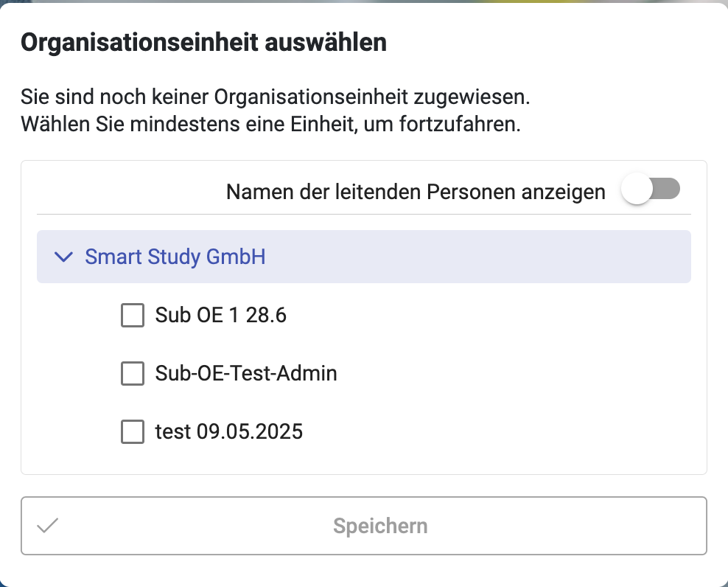Click the Sub OE 1 28.6 label text
The width and height of the screenshot is (728, 587).
[220, 316]
